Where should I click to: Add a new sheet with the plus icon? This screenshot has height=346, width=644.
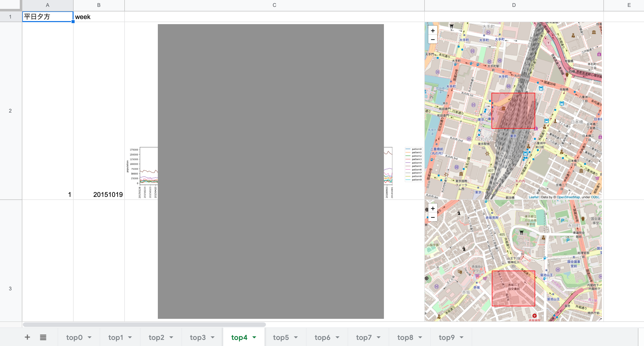point(27,337)
